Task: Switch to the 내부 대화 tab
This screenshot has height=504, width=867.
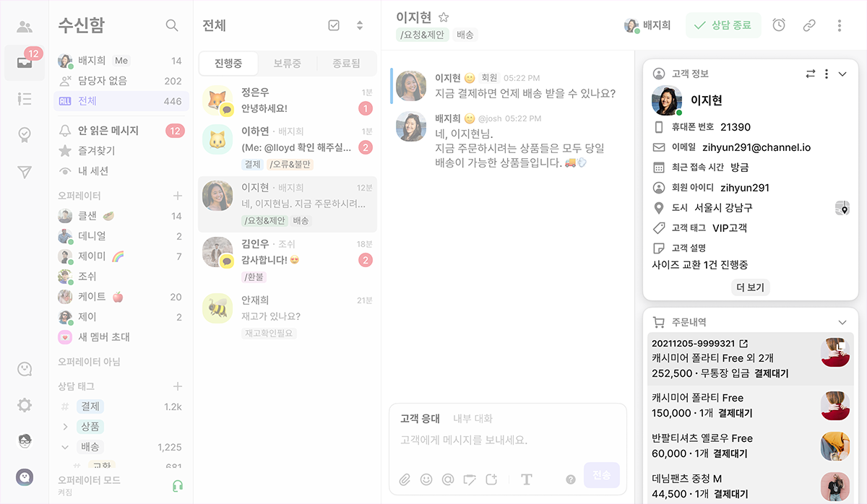Action: [473, 418]
